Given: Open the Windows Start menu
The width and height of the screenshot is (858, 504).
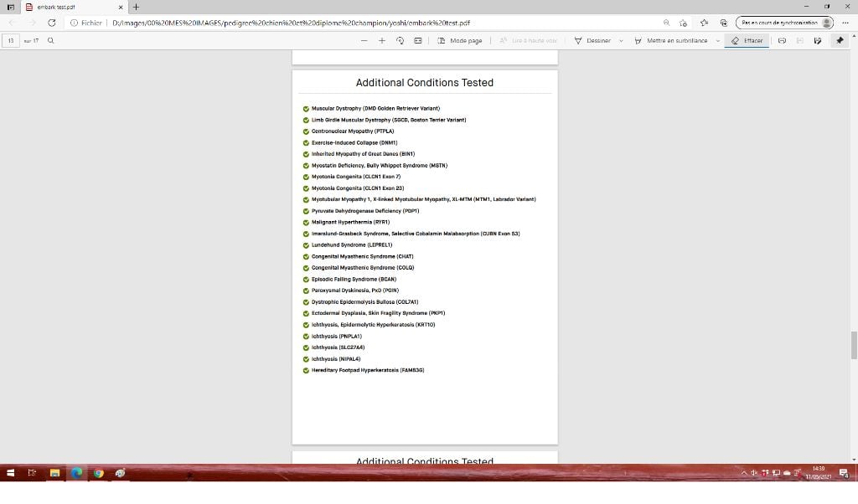Looking at the screenshot, I should pos(11,473).
